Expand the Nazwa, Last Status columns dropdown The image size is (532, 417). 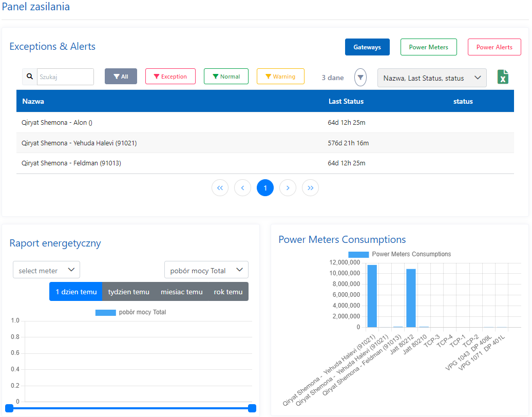click(x=432, y=78)
